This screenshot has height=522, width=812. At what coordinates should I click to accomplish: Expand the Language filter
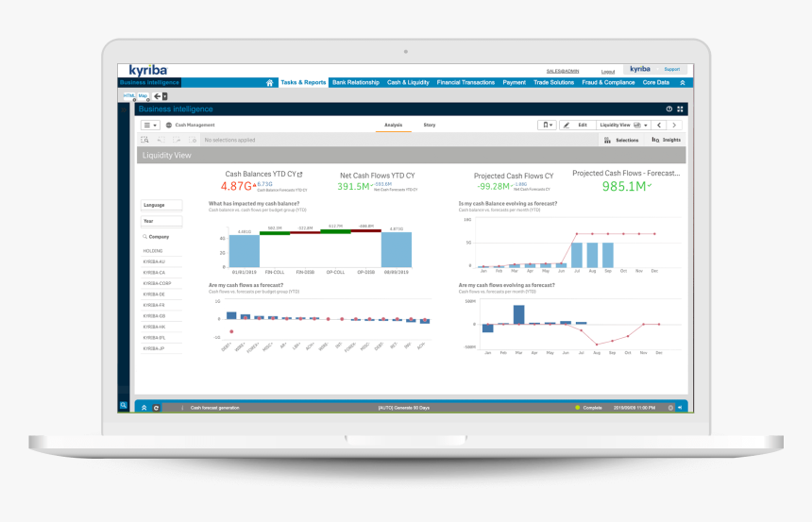tap(161, 205)
